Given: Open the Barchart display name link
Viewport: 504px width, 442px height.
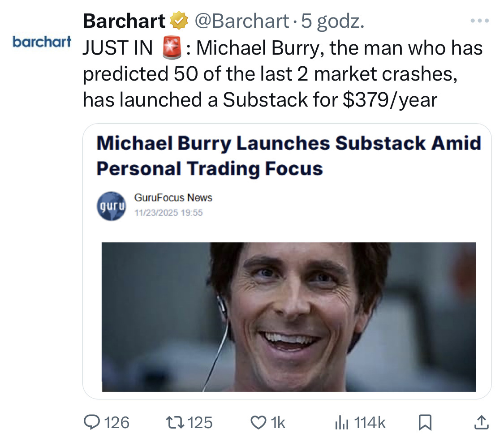Looking at the screenshot, I should [x=124, y=21].
